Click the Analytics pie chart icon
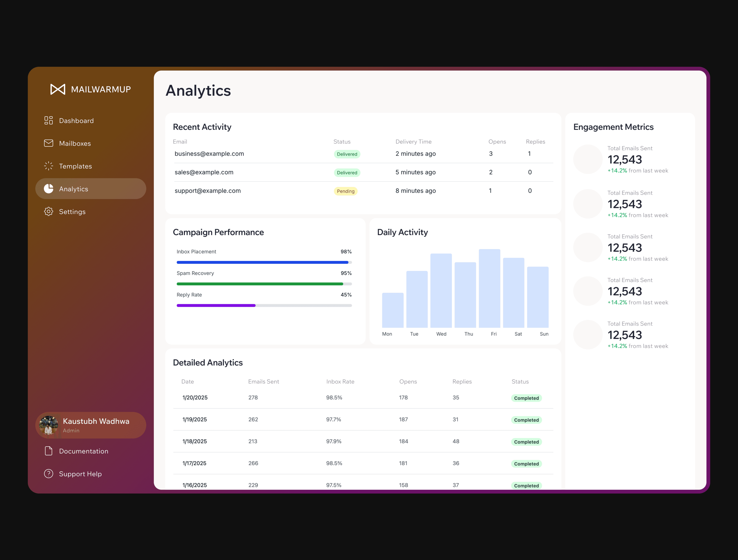Screen dimensions: 738x560 pos(49,189)
